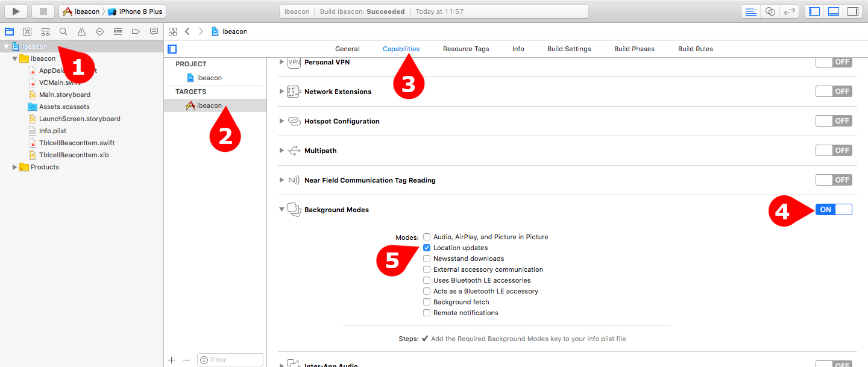Turn on Multipath capability

pos(834,151)
